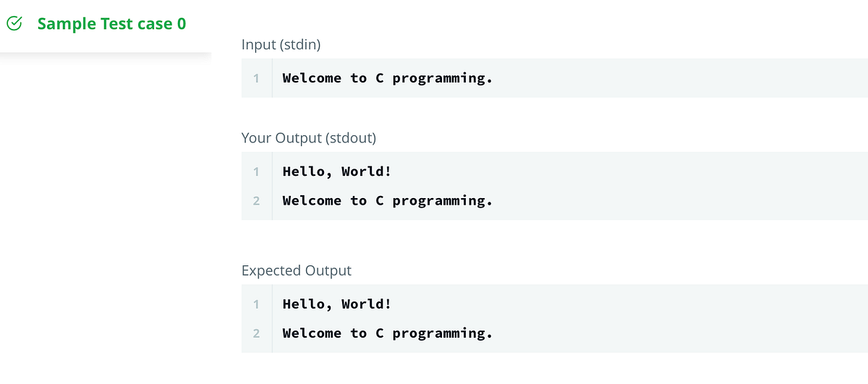The width and height of the screenshot is (868, 384).
Task: Click stdin text Welcome to C programming
Action: [387, 78]
